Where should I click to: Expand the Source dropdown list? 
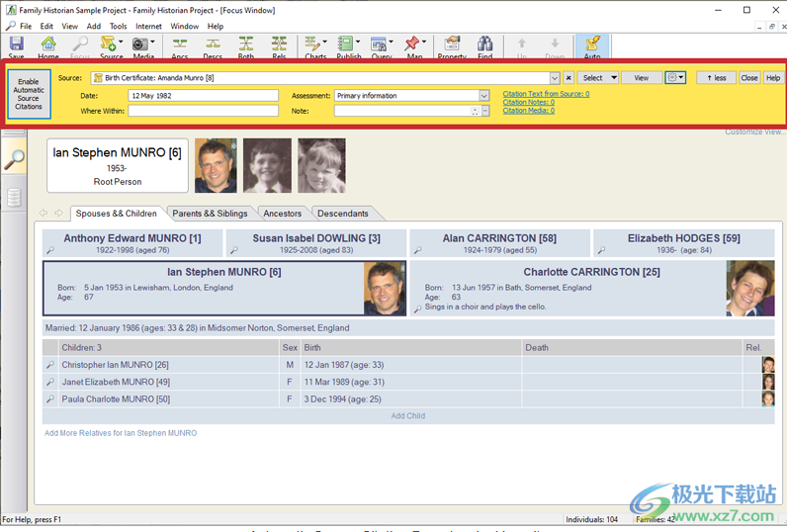(555, 78)
